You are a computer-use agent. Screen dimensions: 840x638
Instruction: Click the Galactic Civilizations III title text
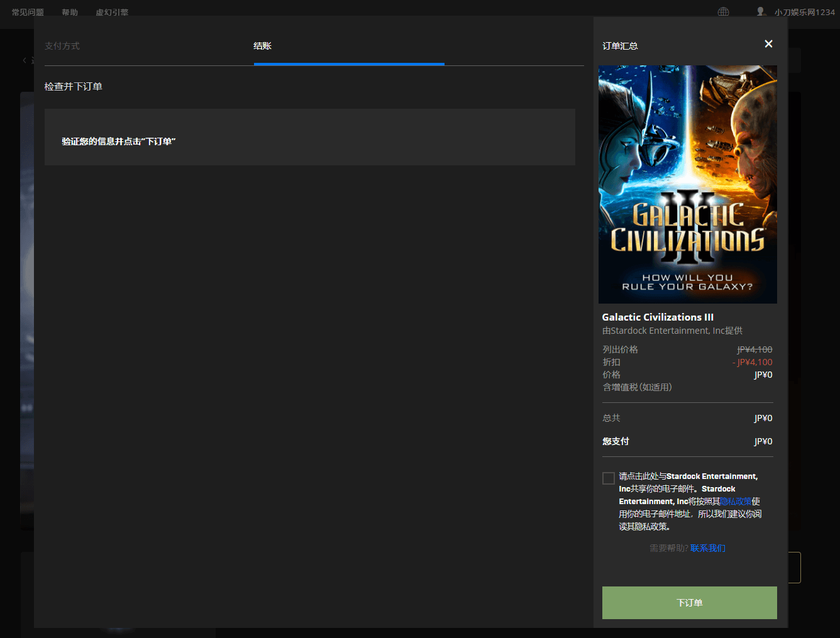coord(658,317)
